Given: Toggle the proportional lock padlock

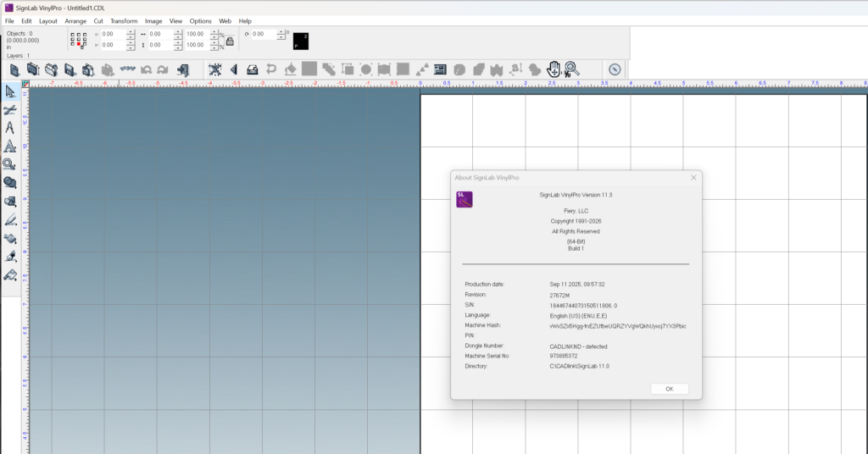Looking at the screenshot, I should [x=230, y=41].
